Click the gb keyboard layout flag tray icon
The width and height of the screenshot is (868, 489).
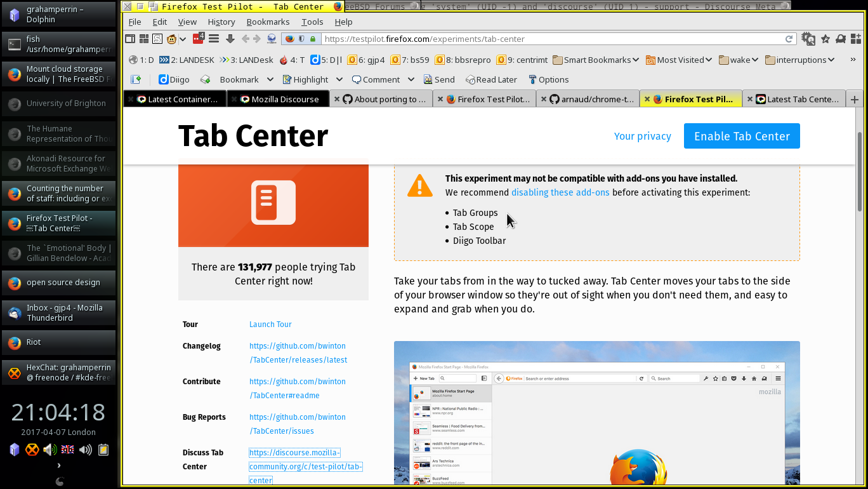67,450
